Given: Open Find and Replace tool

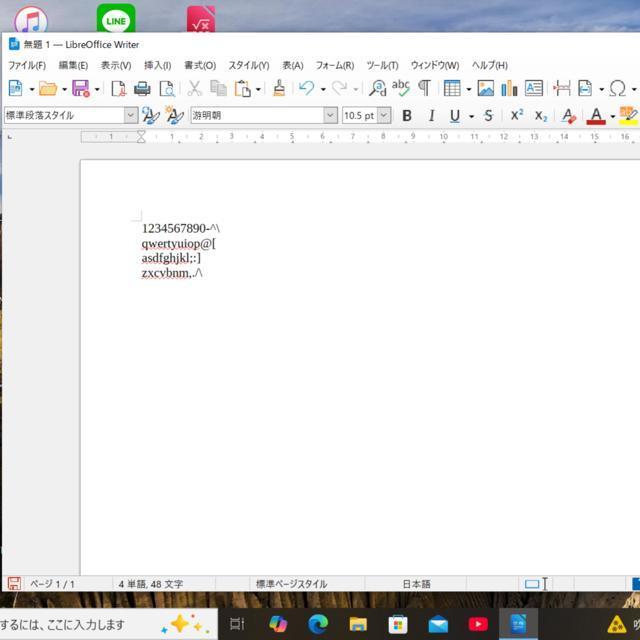Looking at the screenshot, I should (x=378, y=89).
